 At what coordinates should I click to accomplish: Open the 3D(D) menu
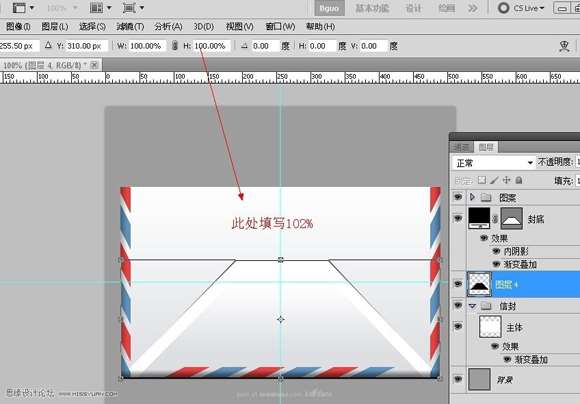203,26
